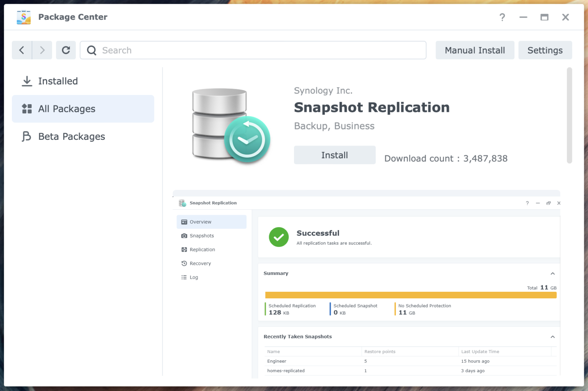Open the Beta Packages section
Screen dimensions: 588x391
71,136
